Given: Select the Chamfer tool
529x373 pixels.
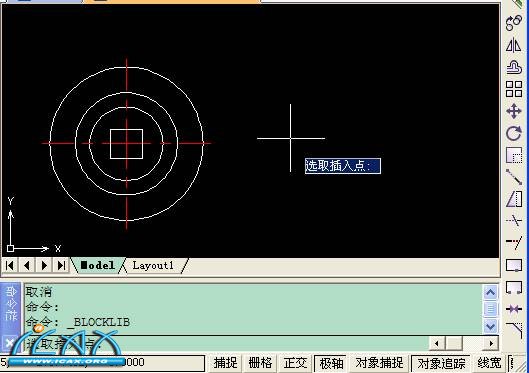Looking at the screenshot, I should pos(514,331).
